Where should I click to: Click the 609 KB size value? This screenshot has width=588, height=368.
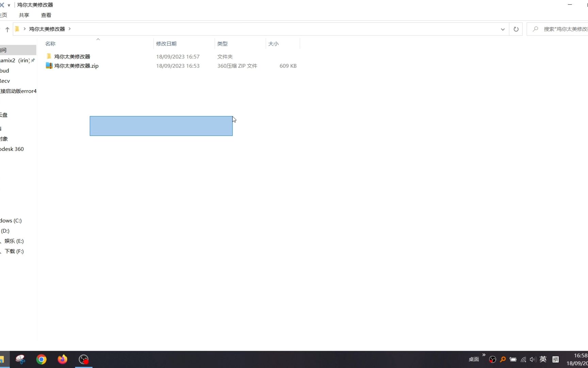[288, 66]
